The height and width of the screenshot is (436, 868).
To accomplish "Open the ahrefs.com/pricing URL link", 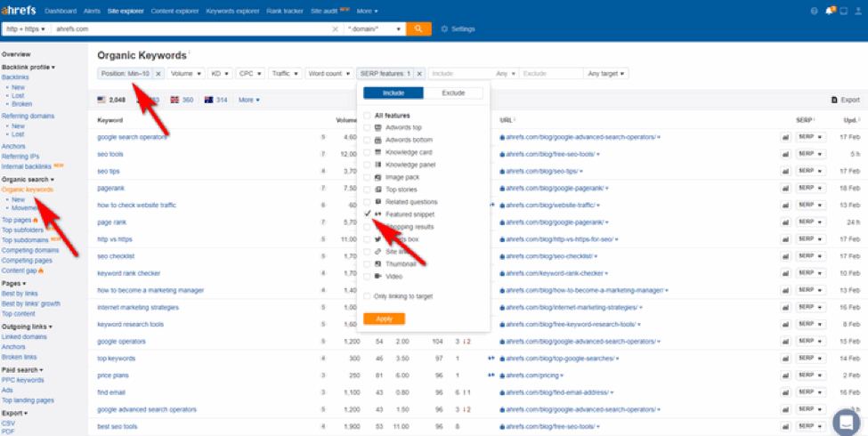I will 534,375.
